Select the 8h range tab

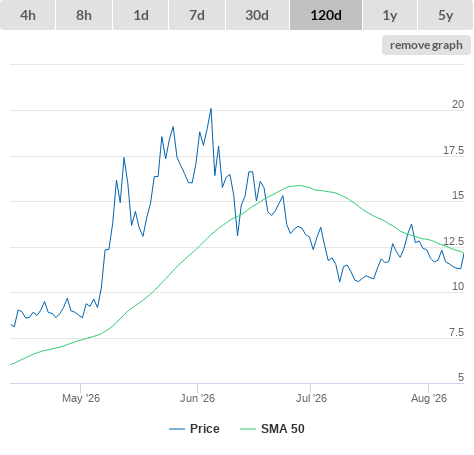[x=84, y=15]
